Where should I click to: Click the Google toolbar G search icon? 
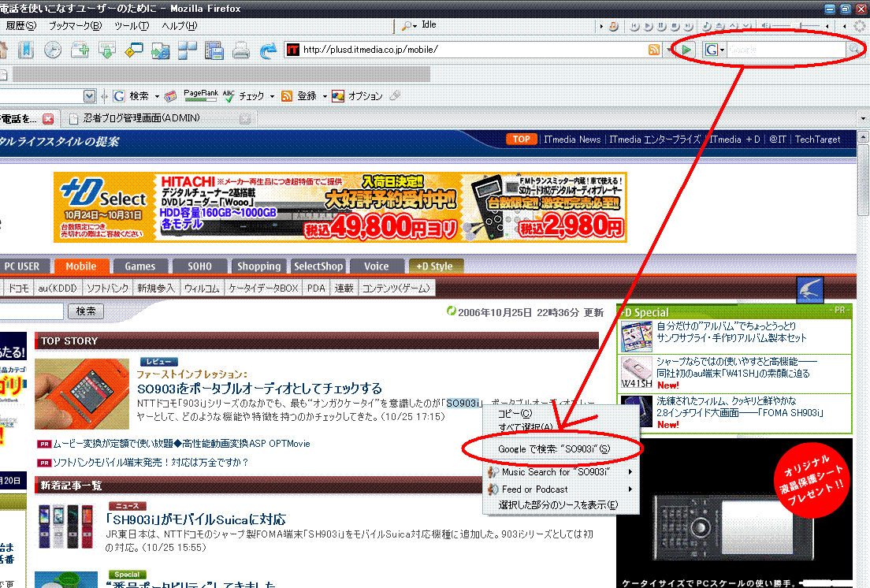point(119,96)
